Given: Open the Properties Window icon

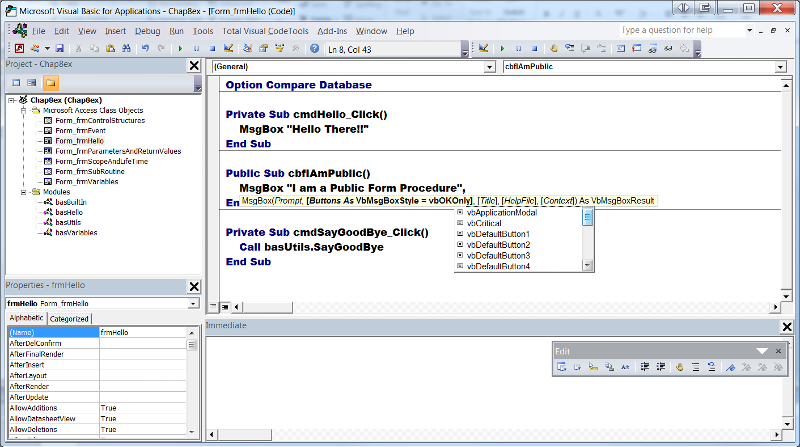Looking at the screenshot, I should [x=263, y=48].
